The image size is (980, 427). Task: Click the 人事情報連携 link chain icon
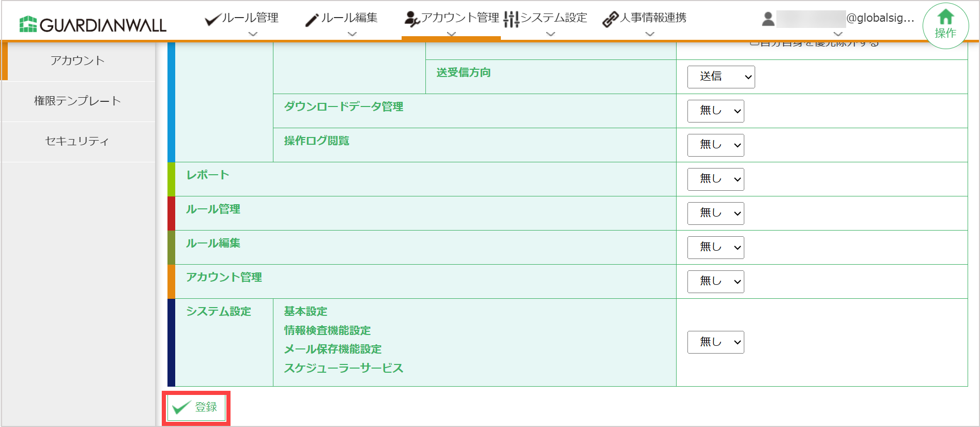tap(610, 19)
